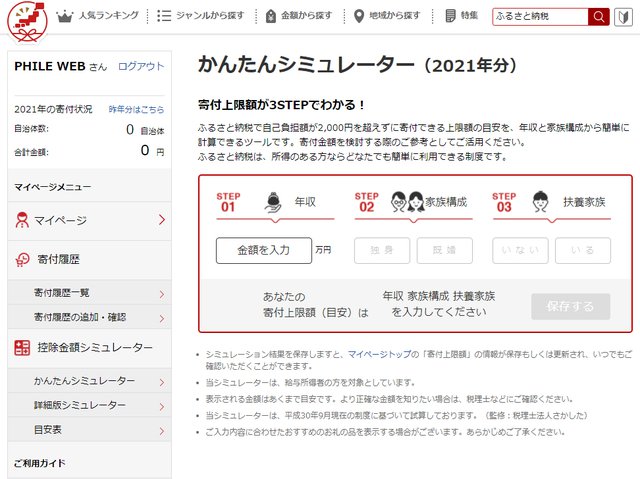
Task: Open 人気ランキング menu
Action: (x=109, y=16)
